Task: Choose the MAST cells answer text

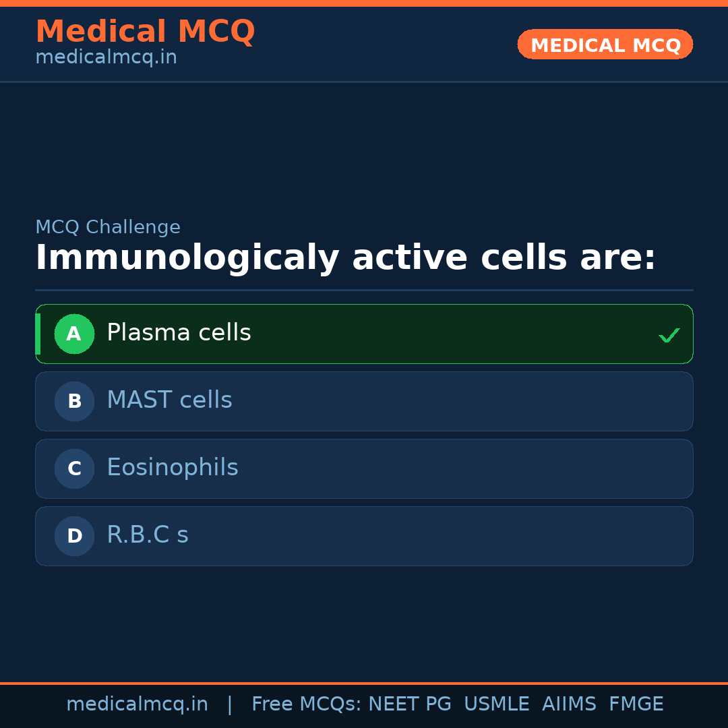Action: [x=169, y=400]
